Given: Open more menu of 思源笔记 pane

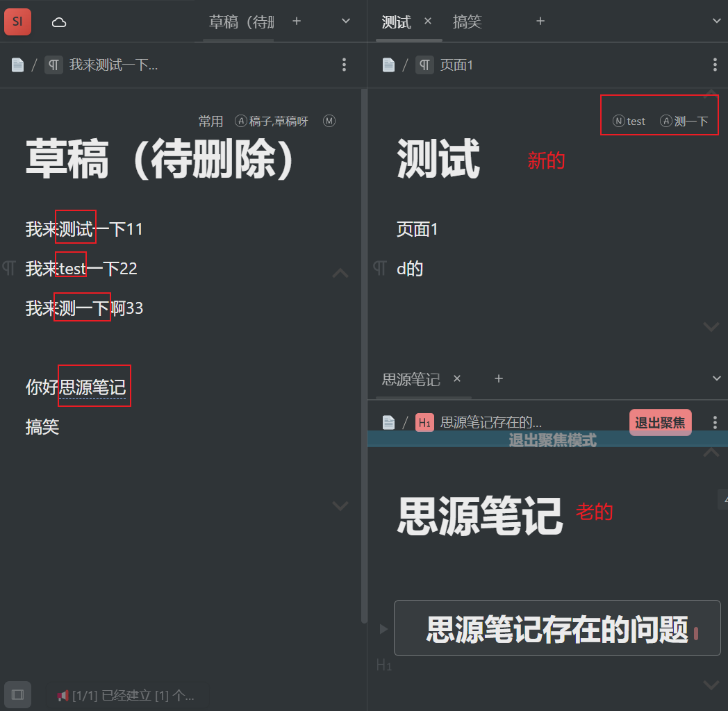Looking at the screenshot, I should [715, 422].
